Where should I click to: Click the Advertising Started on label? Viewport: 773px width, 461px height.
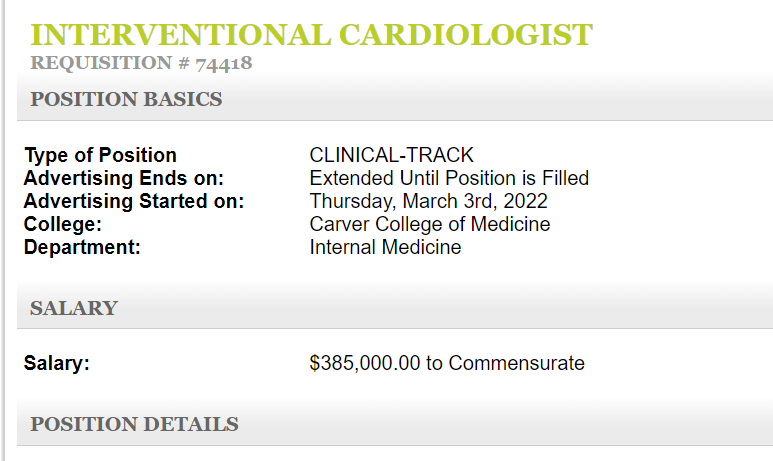133,201
